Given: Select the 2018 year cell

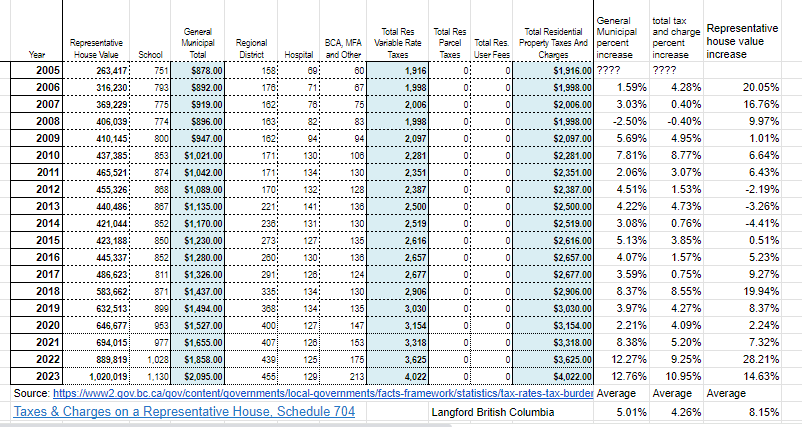Looking at the screenshot, I should pyautogui.click(x=36, y=291).
